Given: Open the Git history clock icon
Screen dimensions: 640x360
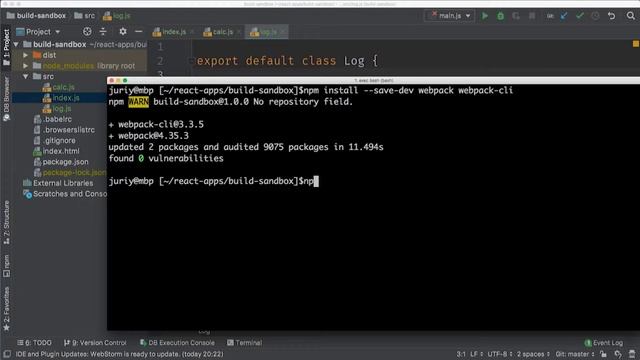Looking at the screenshot, I should pos(596,16).
